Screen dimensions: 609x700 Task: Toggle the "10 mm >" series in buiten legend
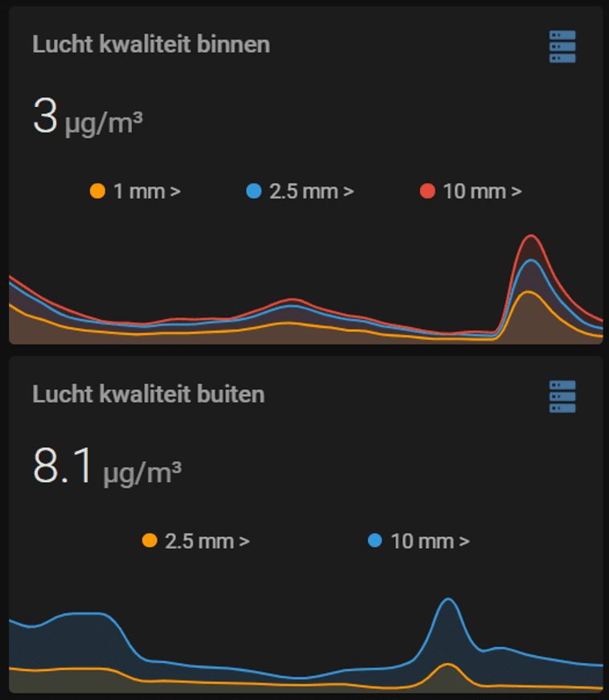430,541
